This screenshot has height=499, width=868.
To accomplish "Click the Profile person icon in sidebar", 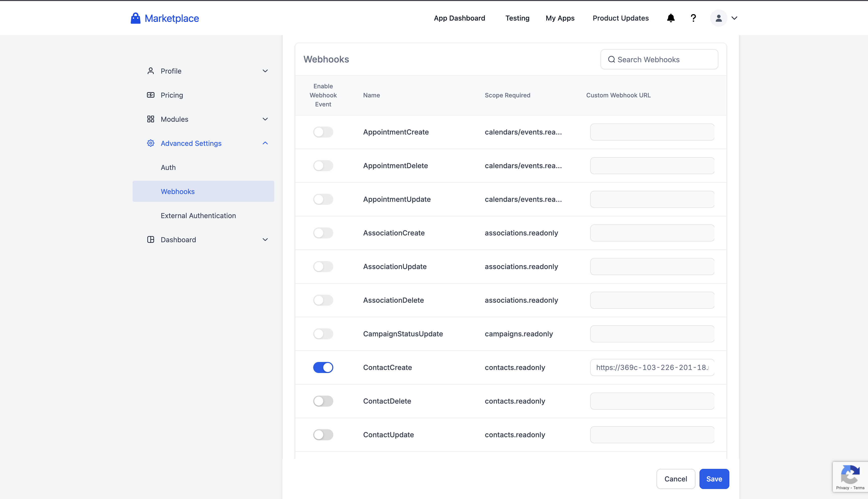I will click(150, 71).
